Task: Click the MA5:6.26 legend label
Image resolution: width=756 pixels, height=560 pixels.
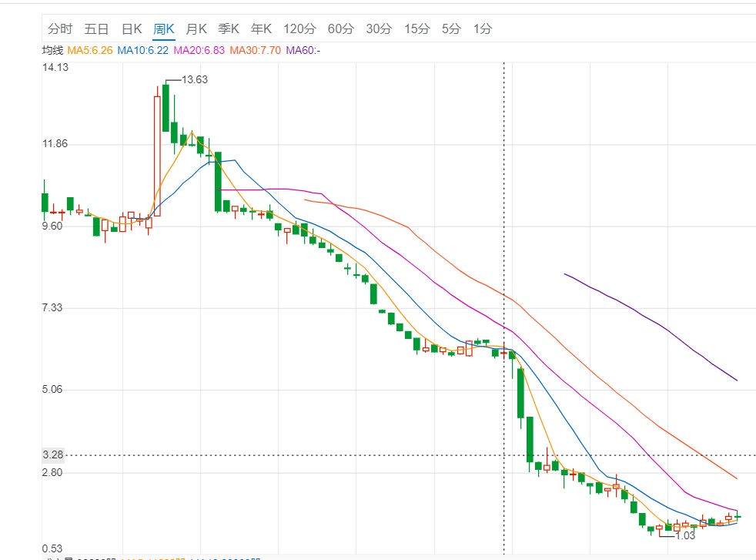Action: [90, 51]
